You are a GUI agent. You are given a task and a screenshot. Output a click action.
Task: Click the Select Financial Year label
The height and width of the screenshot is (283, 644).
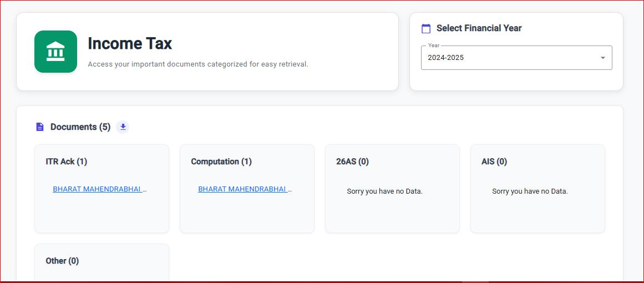point(479,28)
